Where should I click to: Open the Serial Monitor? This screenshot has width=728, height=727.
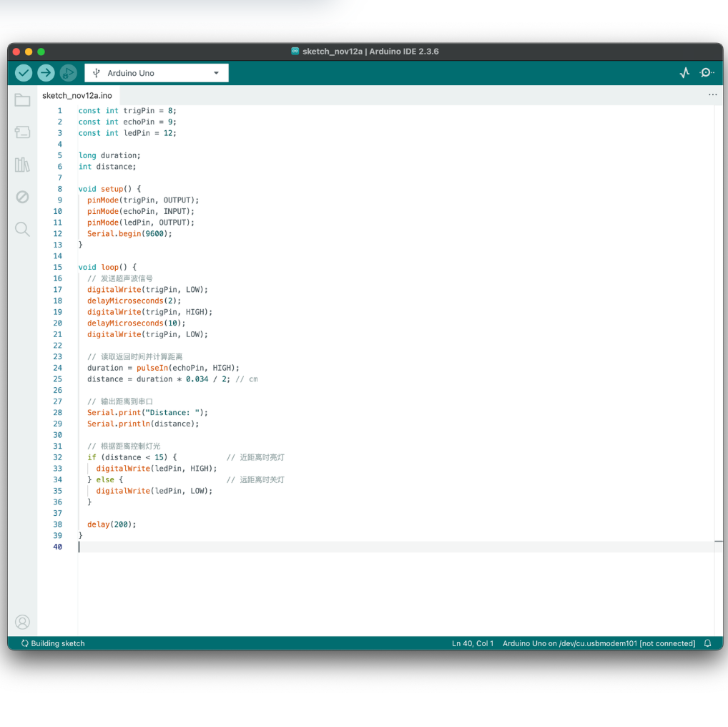[x=707, y=72]
